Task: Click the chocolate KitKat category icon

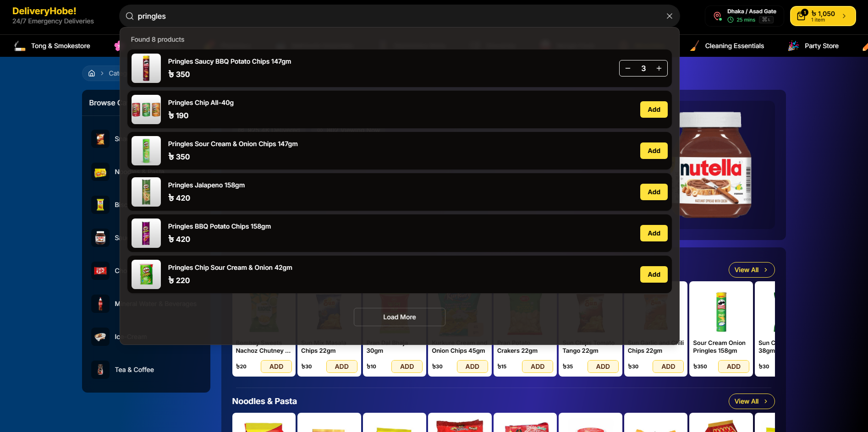Action: click(100, 271)
